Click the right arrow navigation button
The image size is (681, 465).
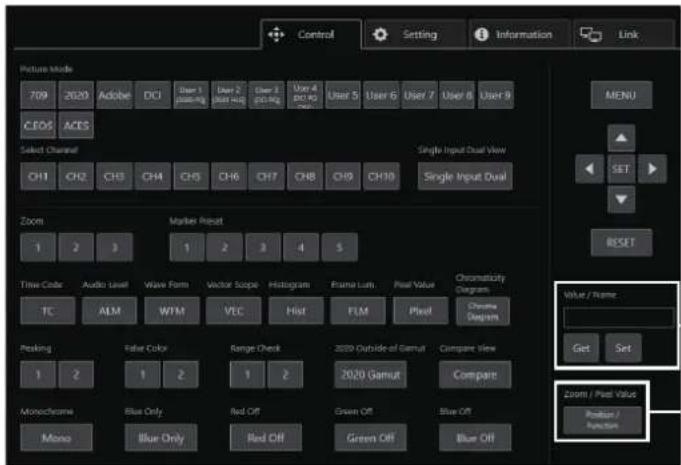652,168
